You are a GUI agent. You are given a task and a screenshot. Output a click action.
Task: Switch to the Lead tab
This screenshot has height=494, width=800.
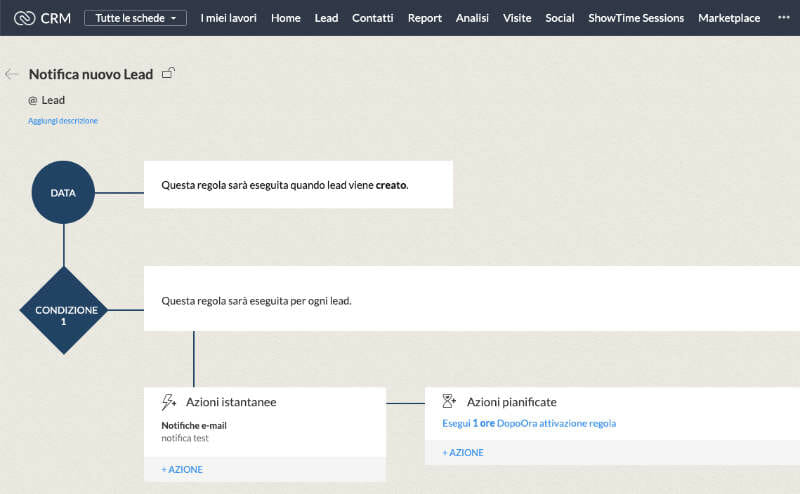[x=326, y=18]
